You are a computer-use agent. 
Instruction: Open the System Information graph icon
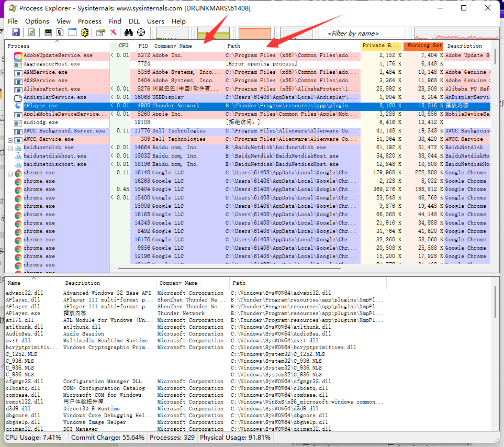coord(48,32)
